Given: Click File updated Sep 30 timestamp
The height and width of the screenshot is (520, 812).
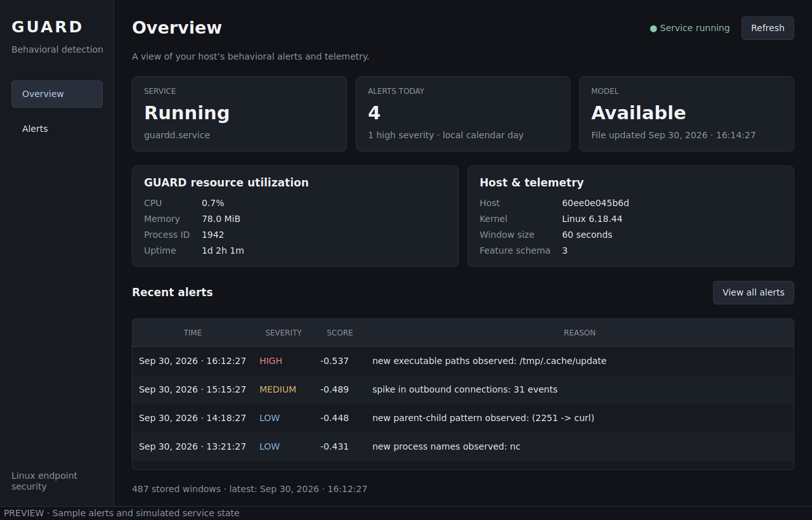Looking at the screenshot, I should (674, 135).
